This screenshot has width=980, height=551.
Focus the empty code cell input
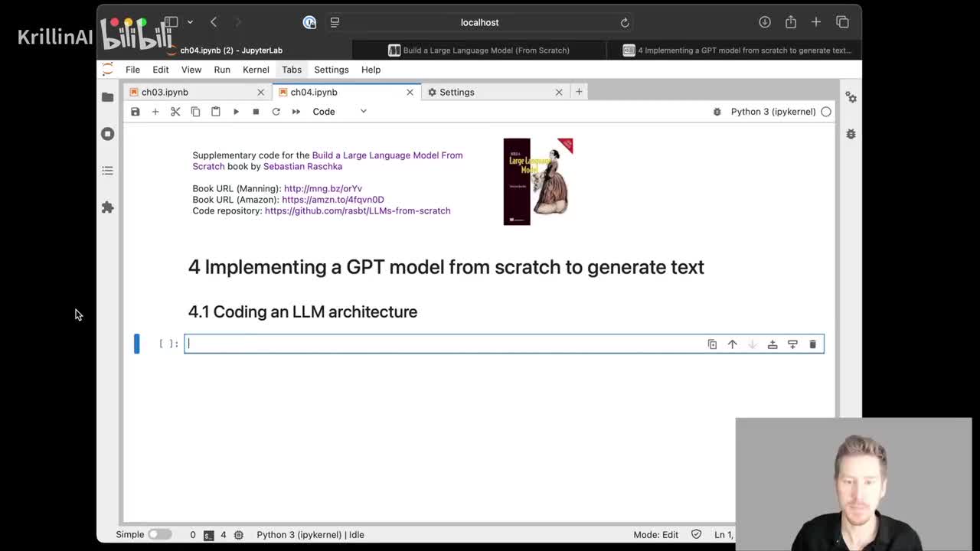[504, 344]
